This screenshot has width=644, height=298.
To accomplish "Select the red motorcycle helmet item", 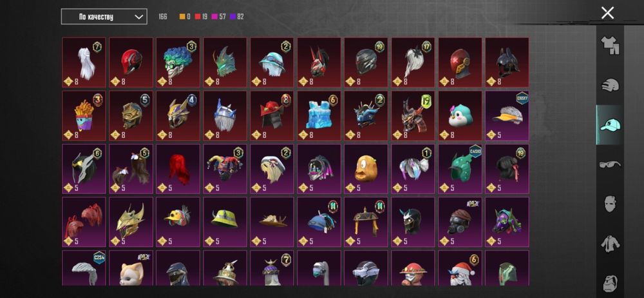I will pos(131,63).
